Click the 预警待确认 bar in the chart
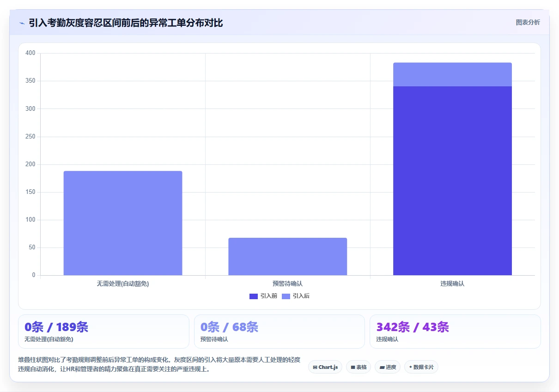This screenshot has height=392, width=559. 287,257
